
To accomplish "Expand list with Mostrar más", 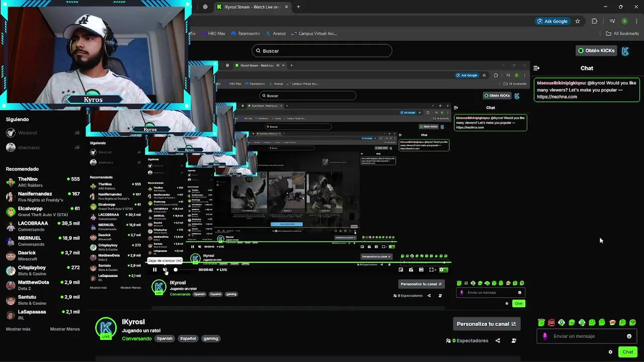I will click(x=18, y=329).
